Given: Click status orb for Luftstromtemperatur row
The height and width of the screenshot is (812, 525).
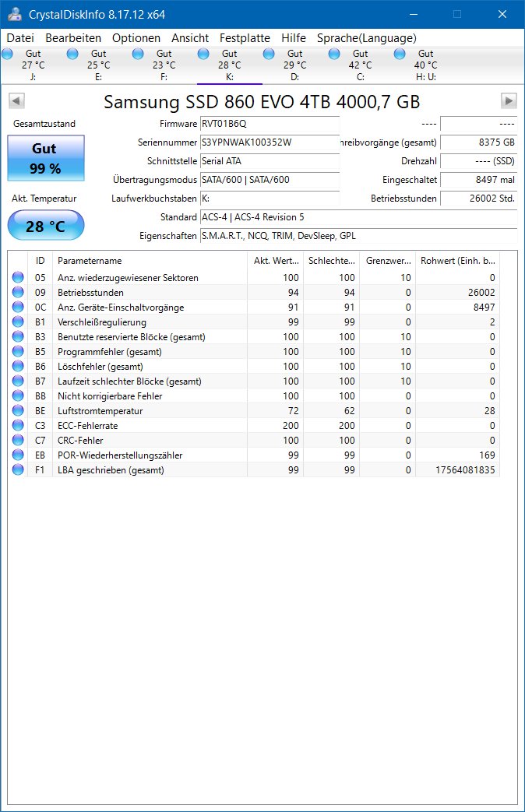Looking at the screenshot, I should click(x=18, y=410).
